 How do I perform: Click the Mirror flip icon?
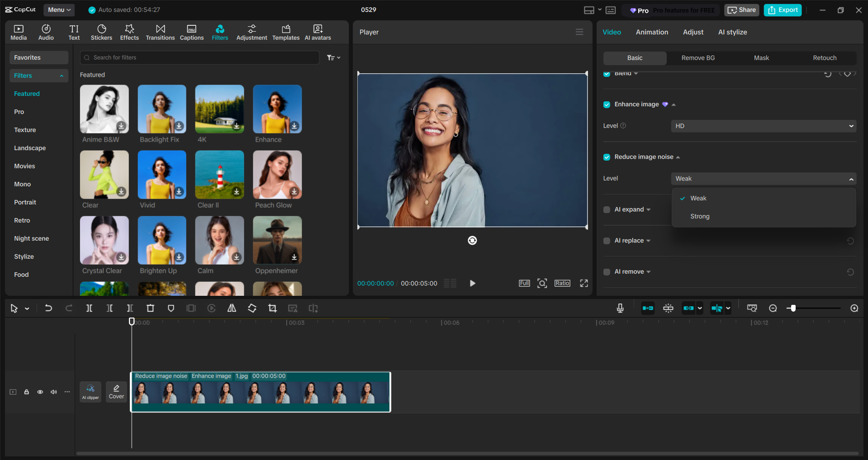(x=232, y=308)
